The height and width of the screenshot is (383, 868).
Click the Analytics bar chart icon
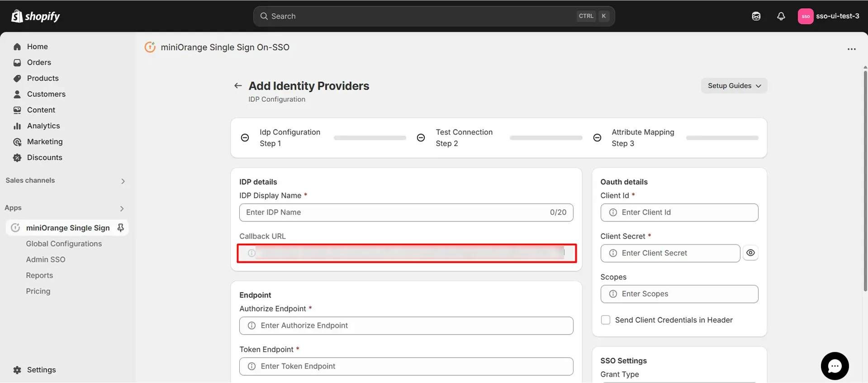(17, 126)
